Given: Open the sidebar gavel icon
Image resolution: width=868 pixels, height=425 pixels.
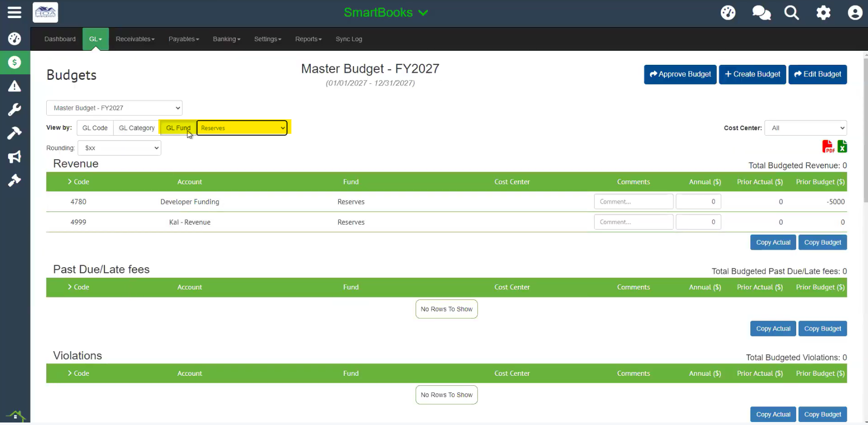Looking at the screenshot, I should pos(15,180).
